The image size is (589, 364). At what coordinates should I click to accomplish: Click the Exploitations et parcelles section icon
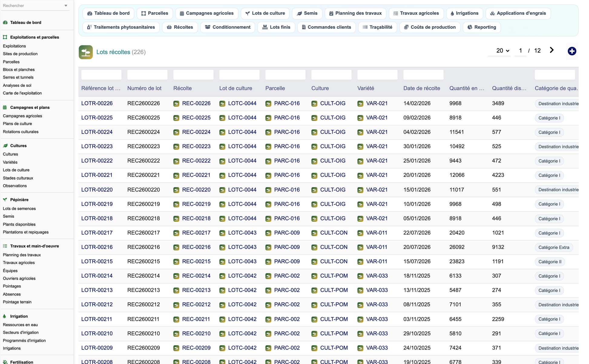[5, 37]
